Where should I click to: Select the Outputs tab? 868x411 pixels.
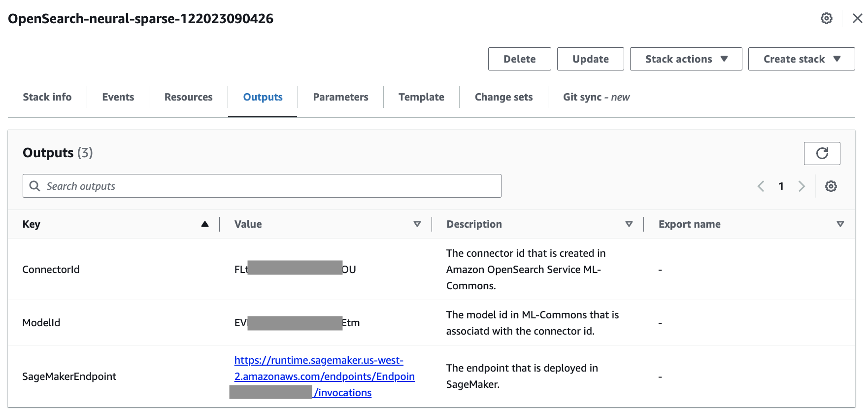(263, 97)
